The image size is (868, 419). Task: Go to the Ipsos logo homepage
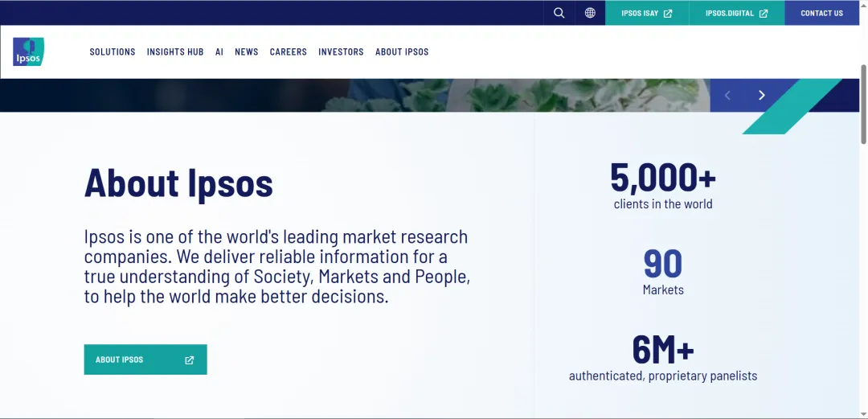pos(29,51)
